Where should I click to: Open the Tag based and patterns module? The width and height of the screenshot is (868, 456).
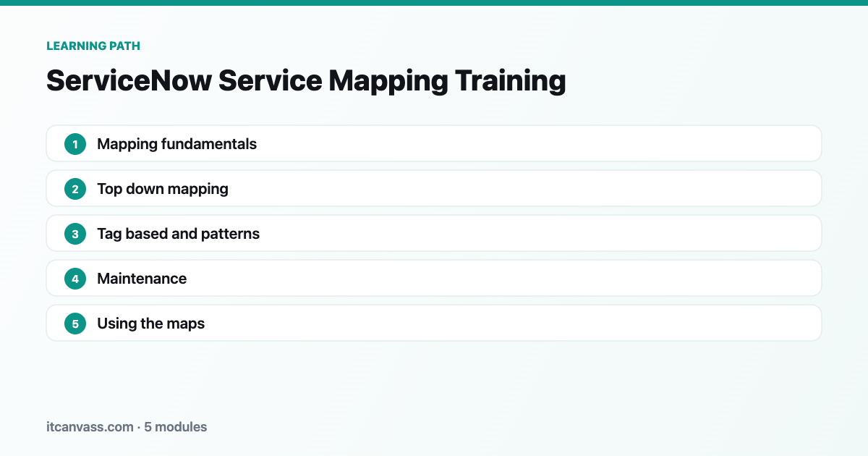[x=434, y=233]
